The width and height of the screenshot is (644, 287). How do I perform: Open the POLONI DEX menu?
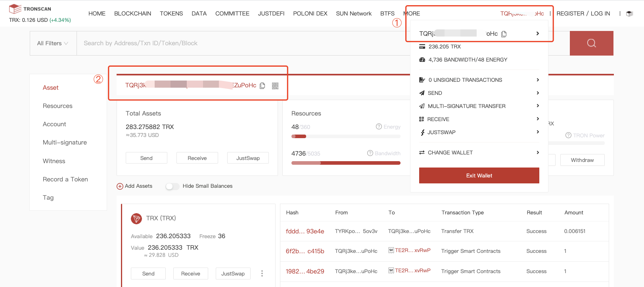[310, 13]
